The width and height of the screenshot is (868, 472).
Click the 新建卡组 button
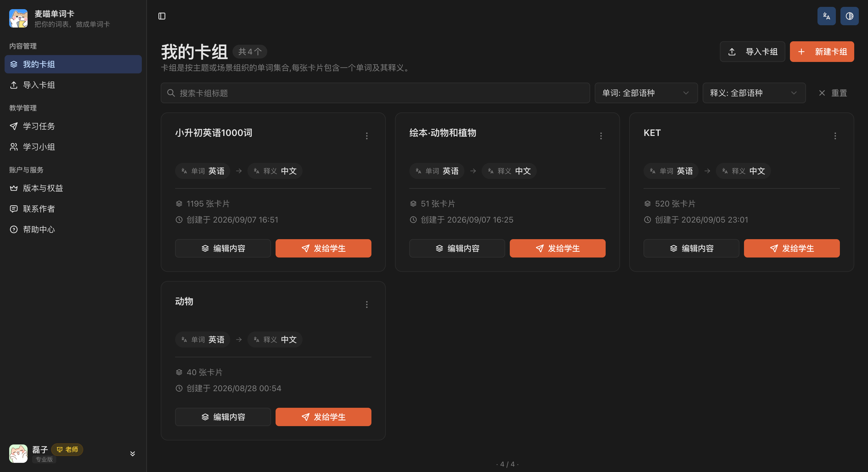click(x=821, y=52)
